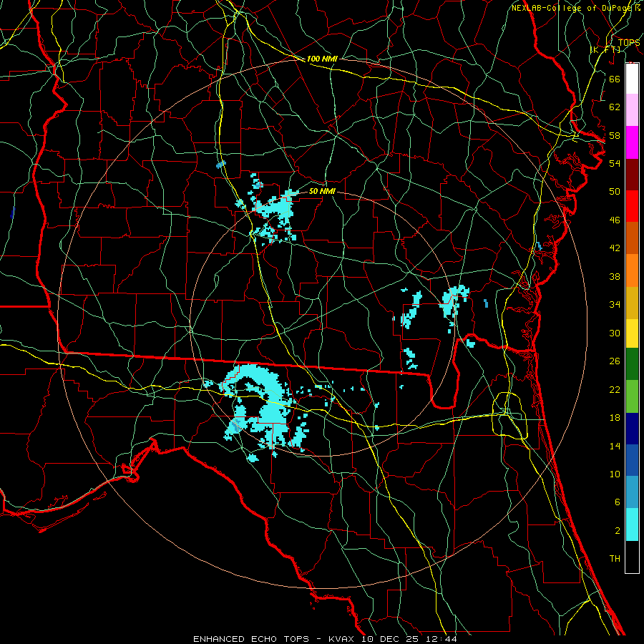The width and height of the screenshot is (644, 644).
Task: Click the "TOPS" legend heading
Action: pyautogui.click(x=629, y=43)
